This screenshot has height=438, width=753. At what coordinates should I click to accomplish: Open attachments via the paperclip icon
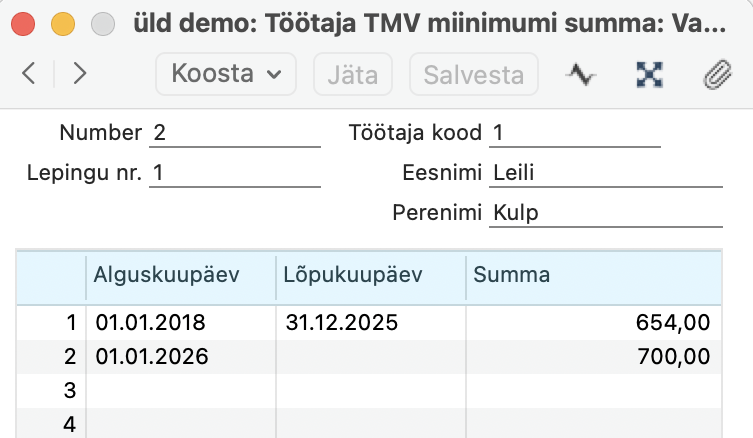[716, 74]
